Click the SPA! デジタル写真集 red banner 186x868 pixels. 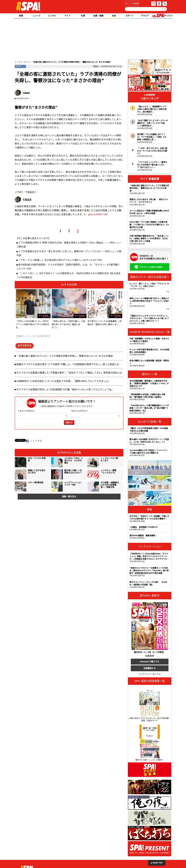149,770
